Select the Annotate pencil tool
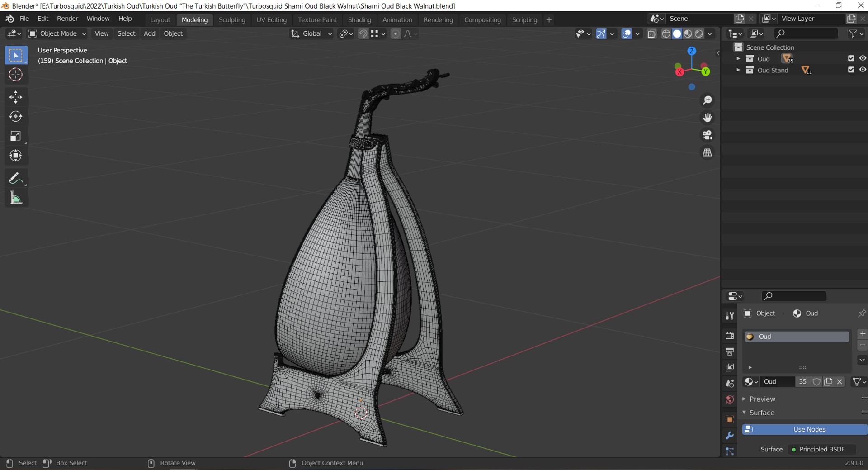The width and height of the screenshot is (868, 470). 16,178
